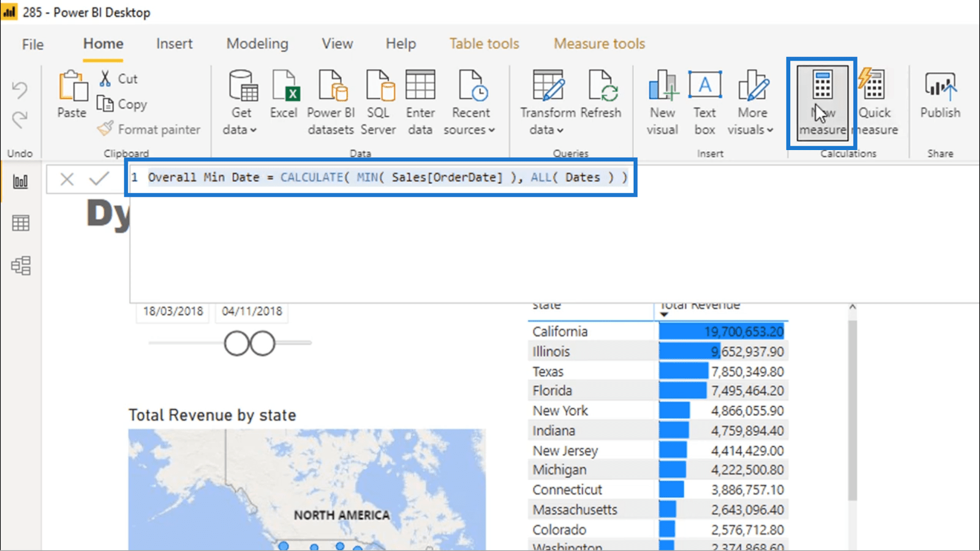
Task: Select the Texas row
Action: [658, 372]
